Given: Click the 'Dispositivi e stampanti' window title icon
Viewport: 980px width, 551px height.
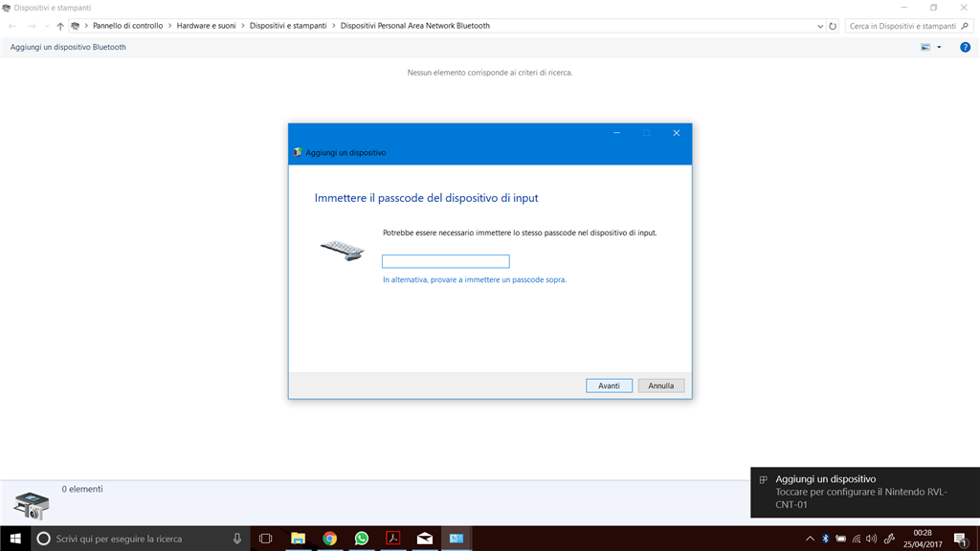Looking at the screenshot, I should (x=7, y=8).
